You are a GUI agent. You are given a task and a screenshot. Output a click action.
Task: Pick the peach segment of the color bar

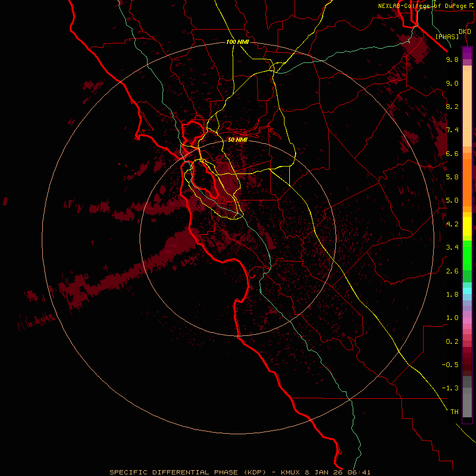coord(467,108)
